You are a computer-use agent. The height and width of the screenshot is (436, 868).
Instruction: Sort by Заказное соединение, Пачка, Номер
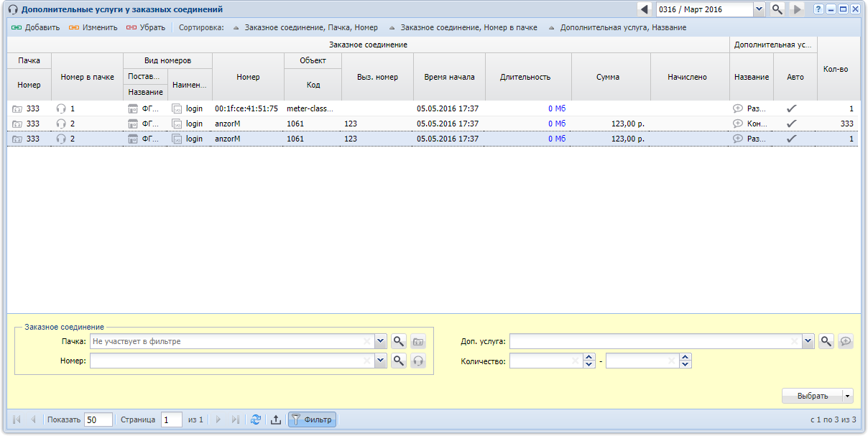coord(305,27)
